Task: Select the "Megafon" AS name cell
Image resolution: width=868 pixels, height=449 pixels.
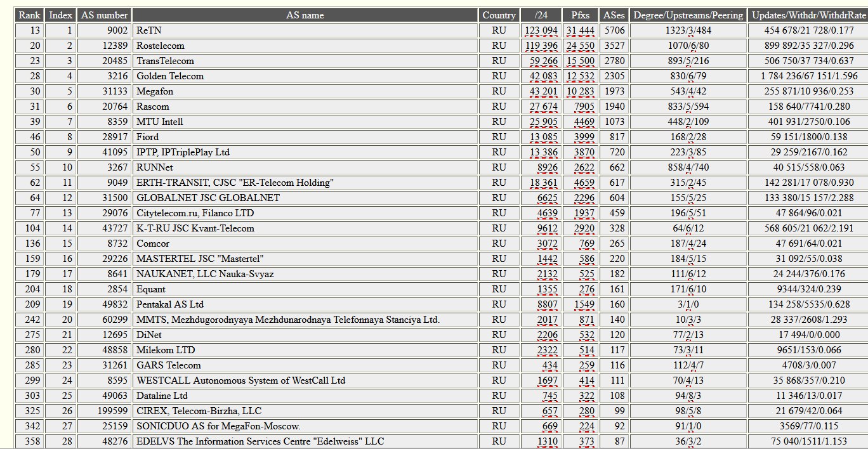Action: [x=305, y=91]
